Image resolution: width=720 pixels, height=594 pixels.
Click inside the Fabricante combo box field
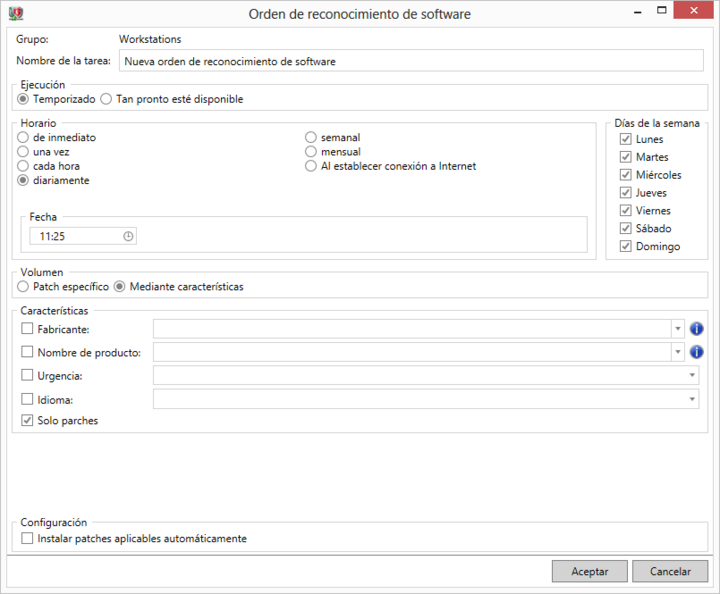click(412, 329)
